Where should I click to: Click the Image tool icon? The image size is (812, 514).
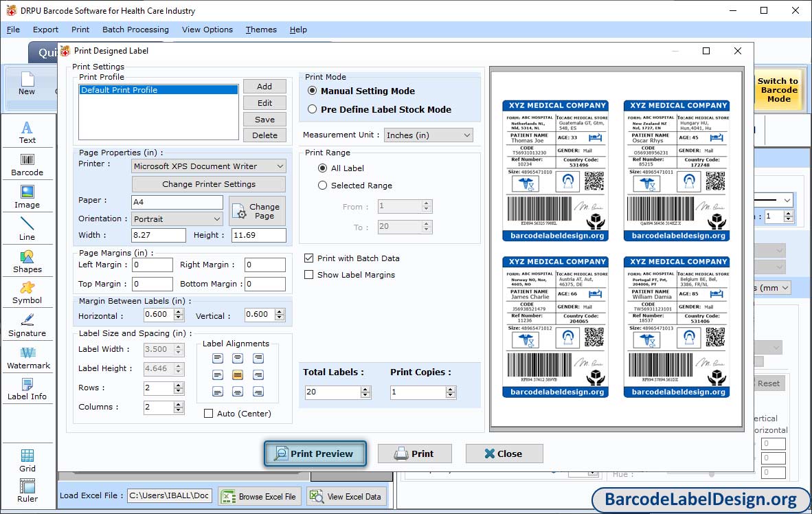pos(27,197)
